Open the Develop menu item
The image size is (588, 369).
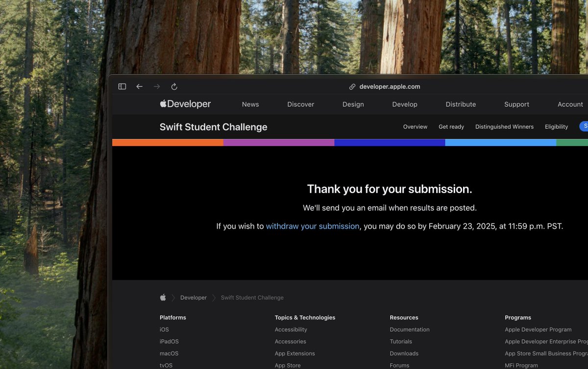[x=405, y=104]
